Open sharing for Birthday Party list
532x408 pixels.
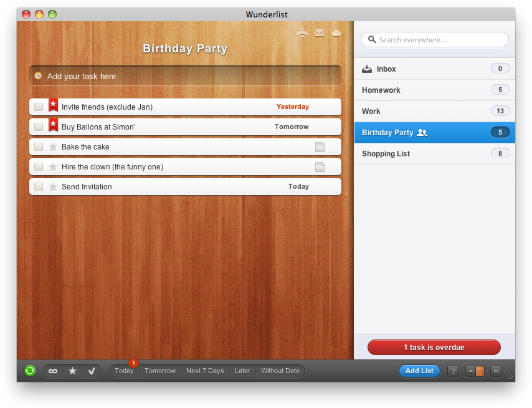422,133
